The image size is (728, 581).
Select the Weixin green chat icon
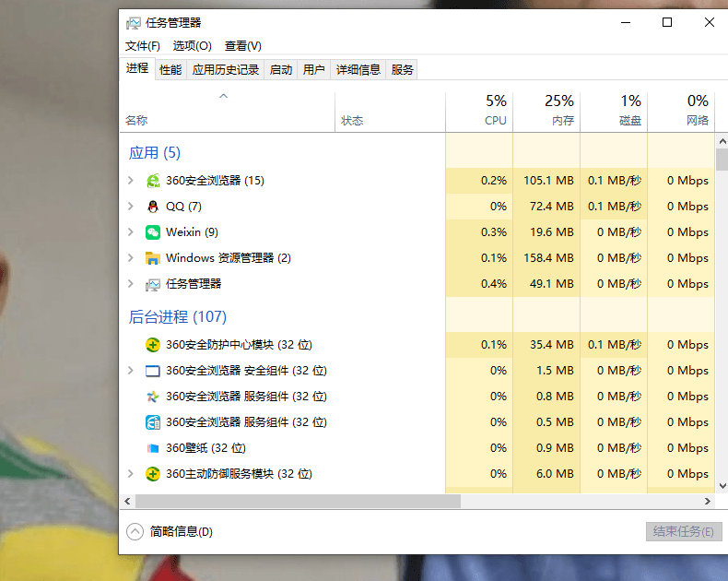point(153,231)
